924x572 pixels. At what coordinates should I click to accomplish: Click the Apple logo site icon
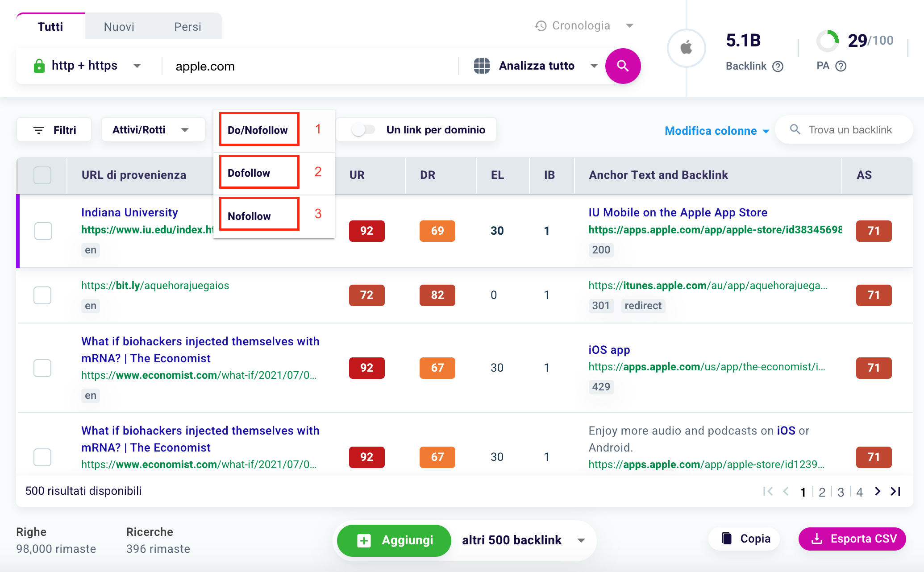click(686, 48)
